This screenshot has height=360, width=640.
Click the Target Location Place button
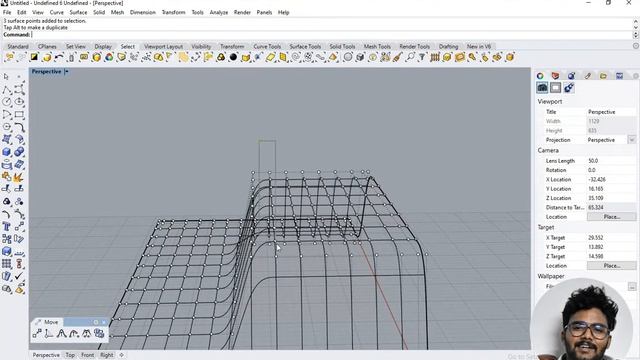[611, 266]
